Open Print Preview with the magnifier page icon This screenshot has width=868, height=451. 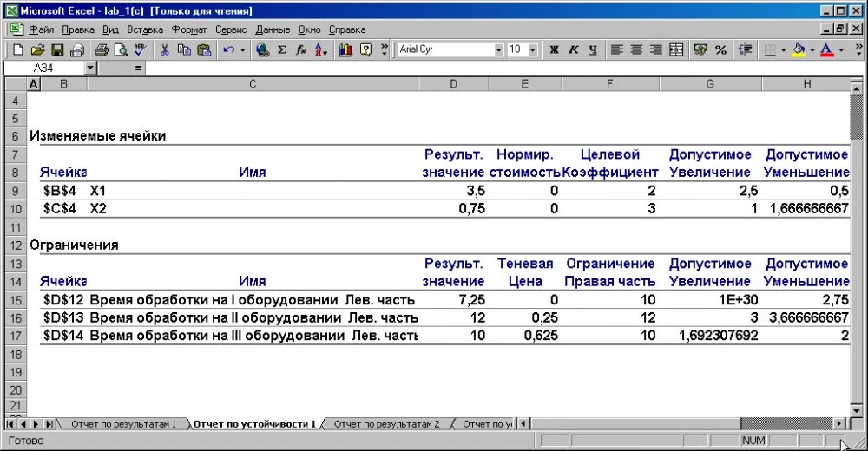tap(121, 49)
